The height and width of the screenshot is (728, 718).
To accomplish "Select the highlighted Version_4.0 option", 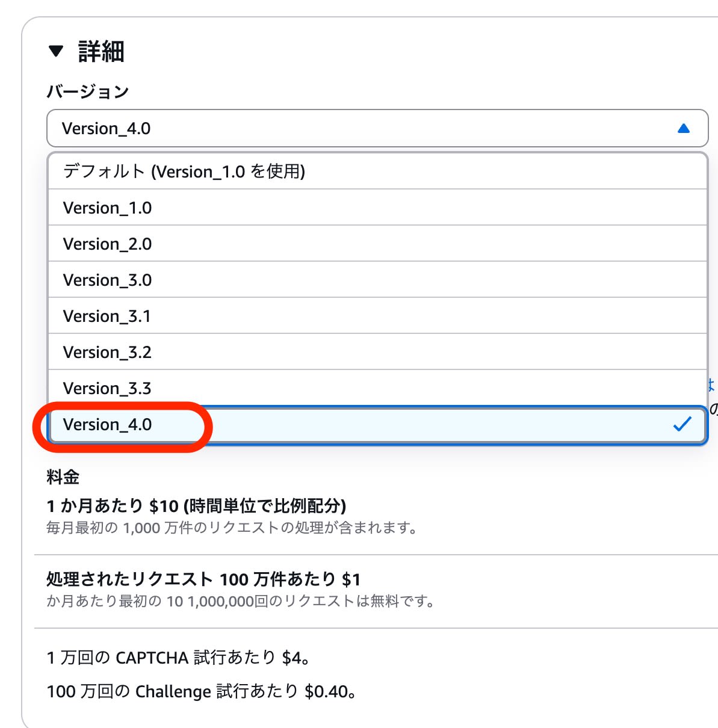I will point(108,425).
